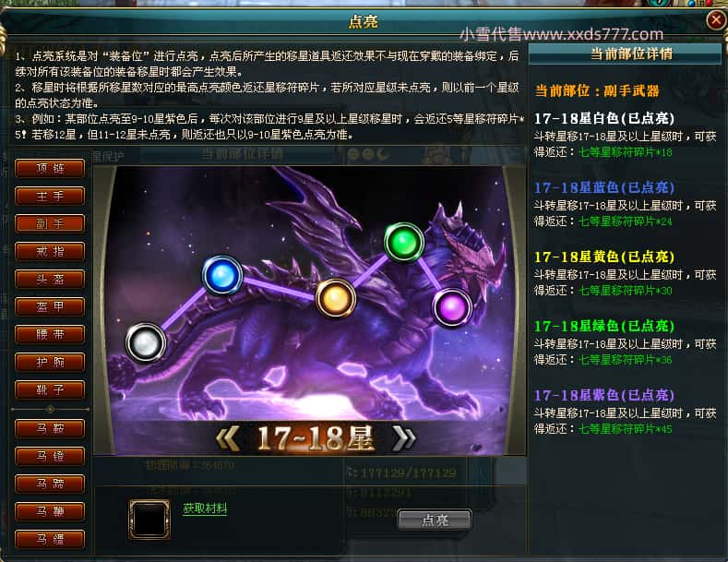Select the 项链 equipment slot

click(50, 168)
